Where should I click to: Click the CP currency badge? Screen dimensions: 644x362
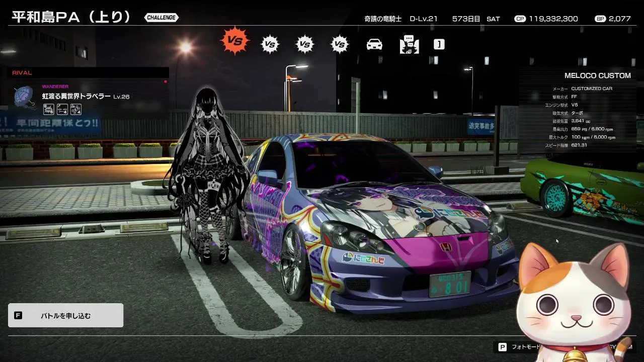coord(520,19)
